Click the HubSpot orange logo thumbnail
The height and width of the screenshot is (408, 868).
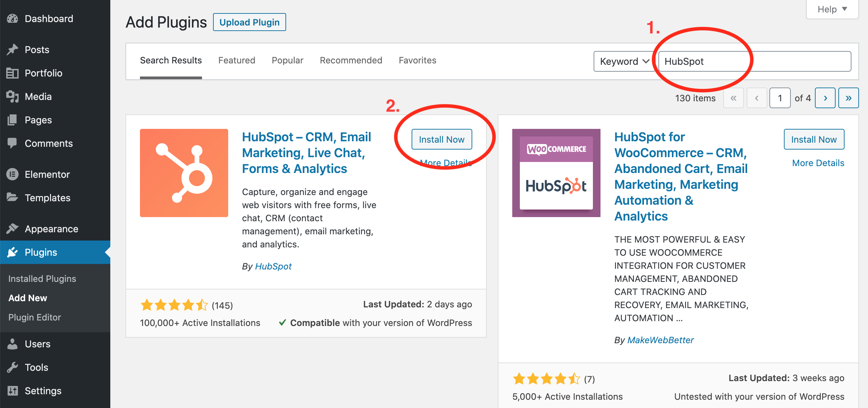184,173
